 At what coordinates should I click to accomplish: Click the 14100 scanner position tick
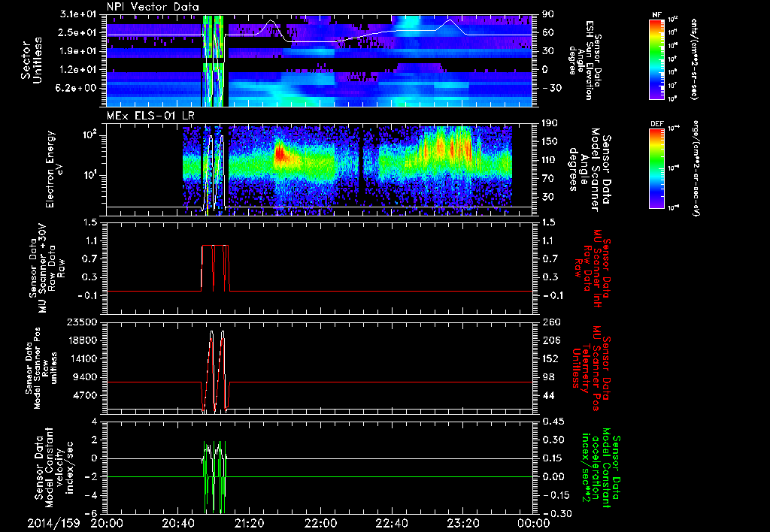(82, 358)
